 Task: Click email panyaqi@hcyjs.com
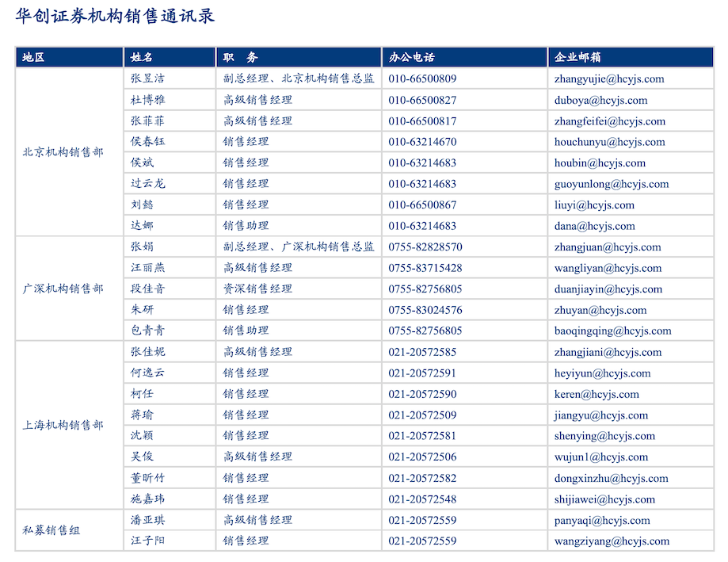point(602,521)
